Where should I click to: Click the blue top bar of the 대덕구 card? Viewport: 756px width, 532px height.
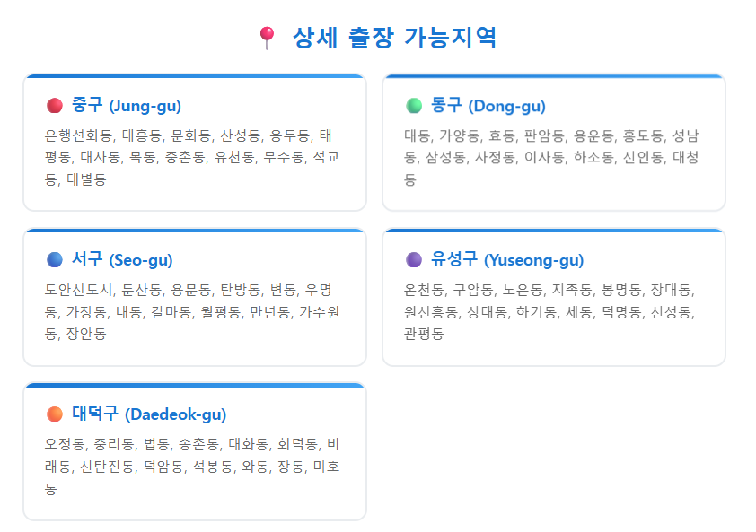click(195, 385)
